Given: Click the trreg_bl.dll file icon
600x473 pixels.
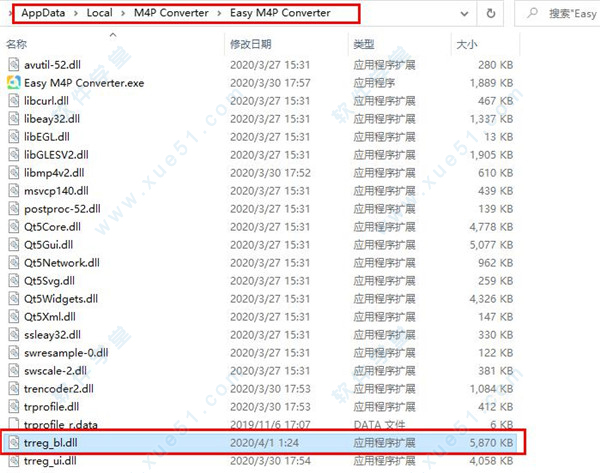Looking at the screenshot, I should [14, 442].
